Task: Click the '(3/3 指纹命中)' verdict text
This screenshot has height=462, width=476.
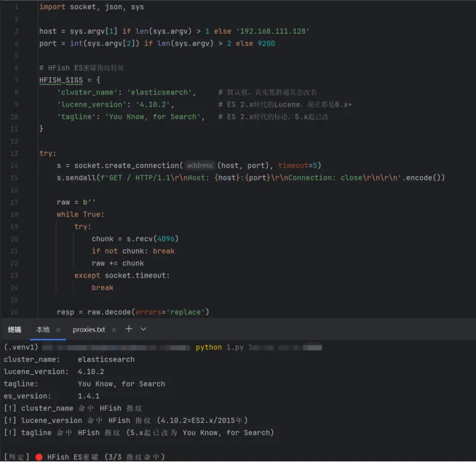Action: [x=134, y=457]
